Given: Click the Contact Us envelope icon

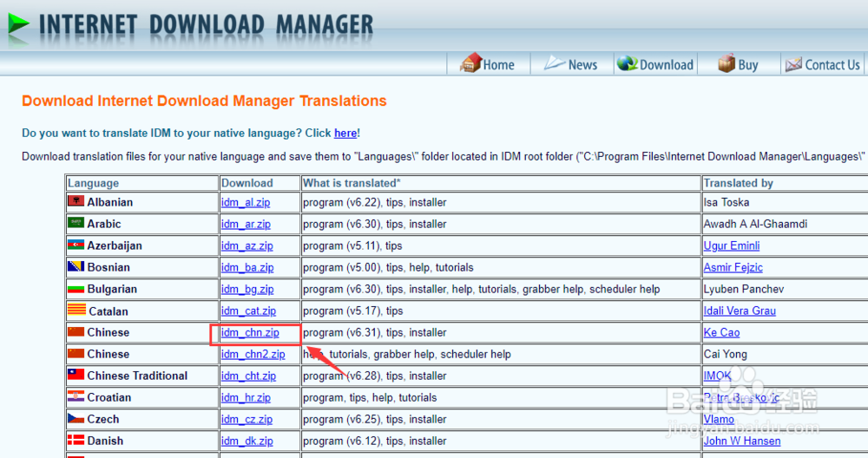Looking at the screenshot, I should point(793,65).
